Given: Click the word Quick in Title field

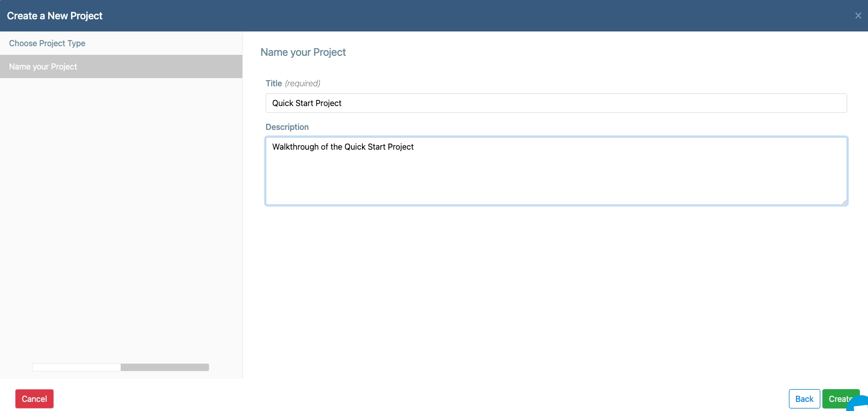Looking at the screenshot, I should pyautogui.click(x=282, y=103).
